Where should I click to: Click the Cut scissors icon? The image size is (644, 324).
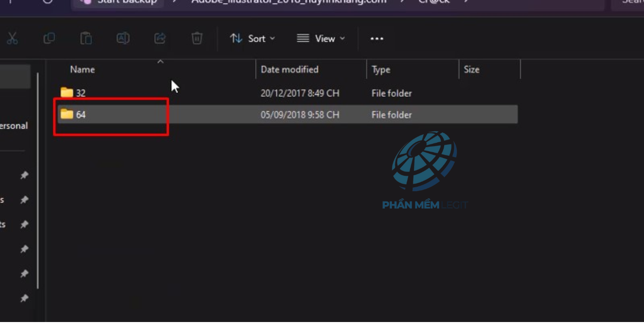[12, 39]
